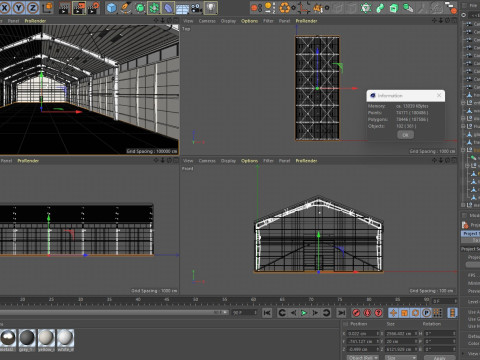This screenshot has width=480, height=360.
Task: Toggle Rotation keyframe recording
Action: 415,313
